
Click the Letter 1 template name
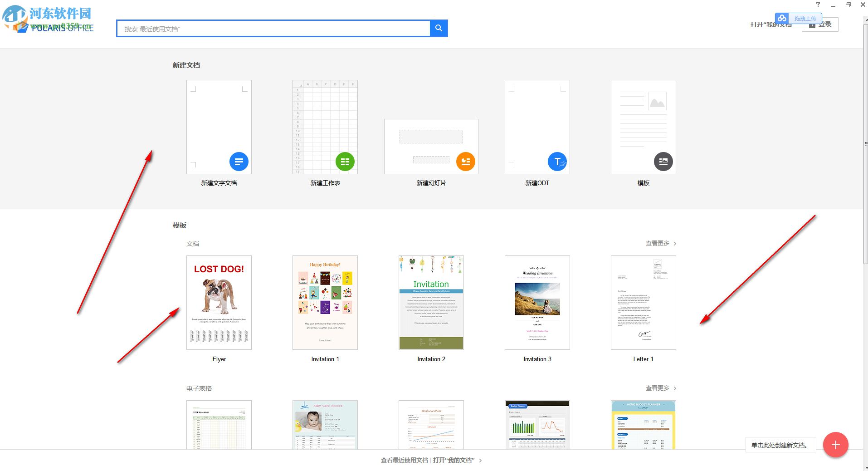(x=644, y=359)
